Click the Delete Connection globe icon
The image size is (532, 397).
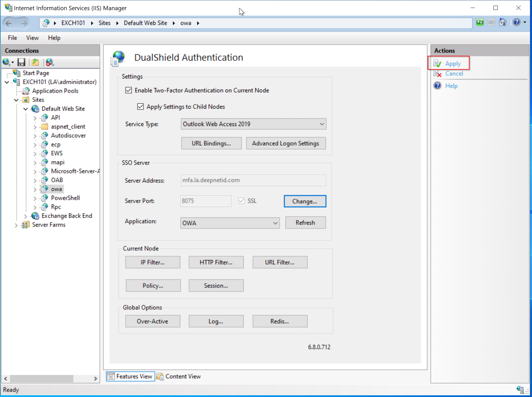point(50,62)
